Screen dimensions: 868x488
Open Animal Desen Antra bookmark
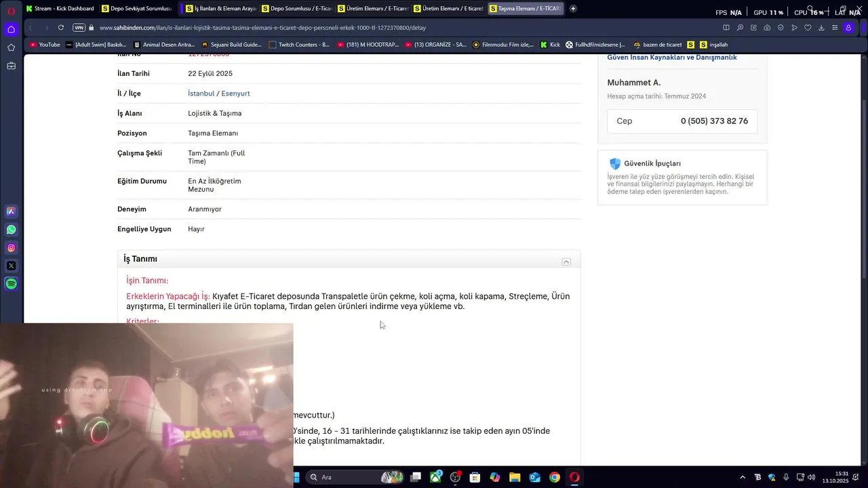(163, 45)
